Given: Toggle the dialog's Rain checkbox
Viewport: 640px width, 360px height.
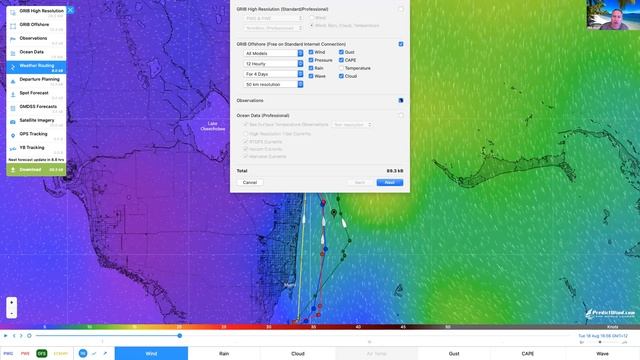Looking at the screenshot, I should click(311, 68).
